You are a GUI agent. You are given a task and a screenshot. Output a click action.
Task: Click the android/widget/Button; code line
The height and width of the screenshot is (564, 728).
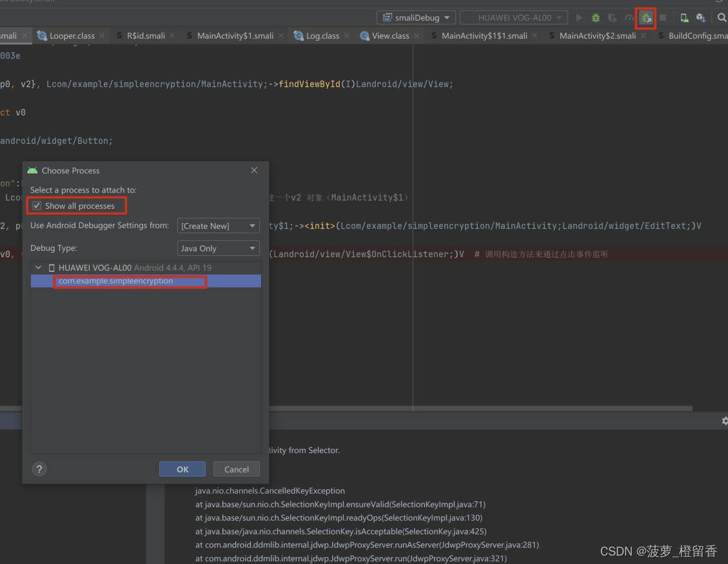(56, 141)
